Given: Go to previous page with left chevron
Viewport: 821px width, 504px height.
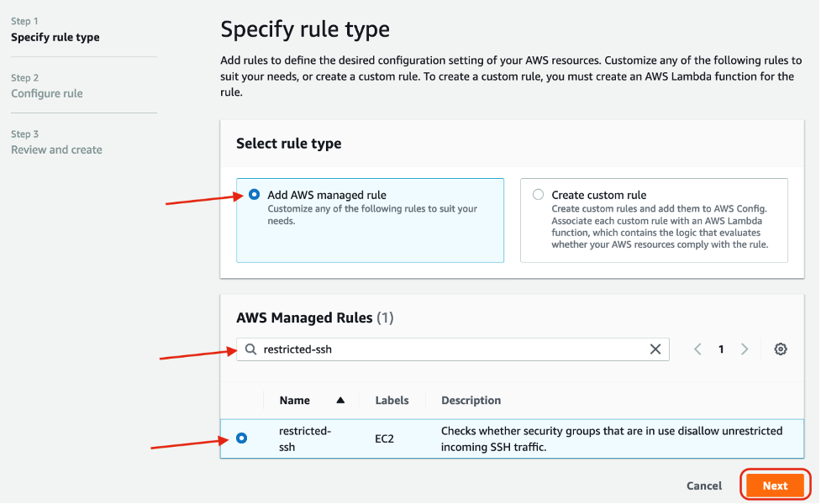Looking at the screenshot, I should click(x=697, y=349).
